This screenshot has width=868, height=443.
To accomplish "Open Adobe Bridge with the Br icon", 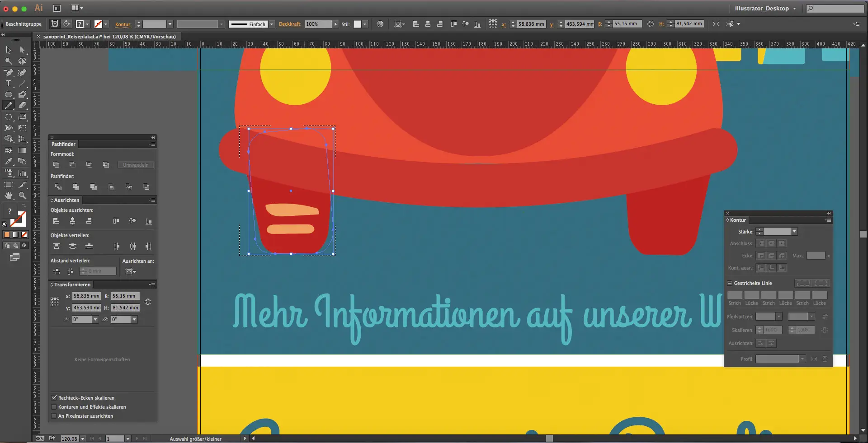I will click(57, 8).
